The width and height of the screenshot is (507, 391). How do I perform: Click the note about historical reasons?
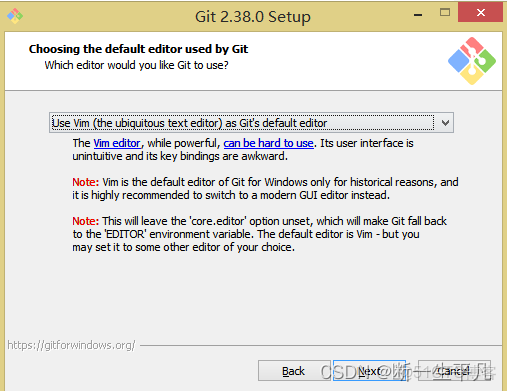tap(265, 189)
